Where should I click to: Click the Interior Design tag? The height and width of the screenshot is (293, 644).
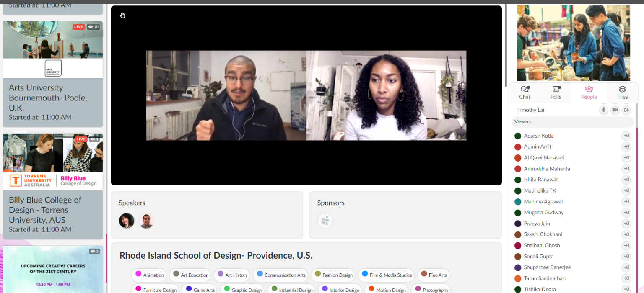click(340, 289)
